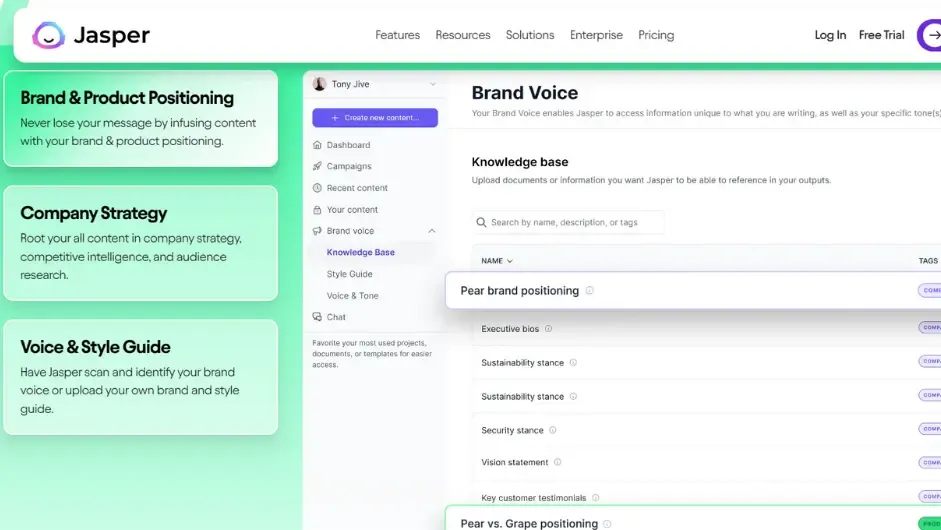Select Voice & Tone in sidebar
This screenshot has width=941, height=530.
pos(352,295)
